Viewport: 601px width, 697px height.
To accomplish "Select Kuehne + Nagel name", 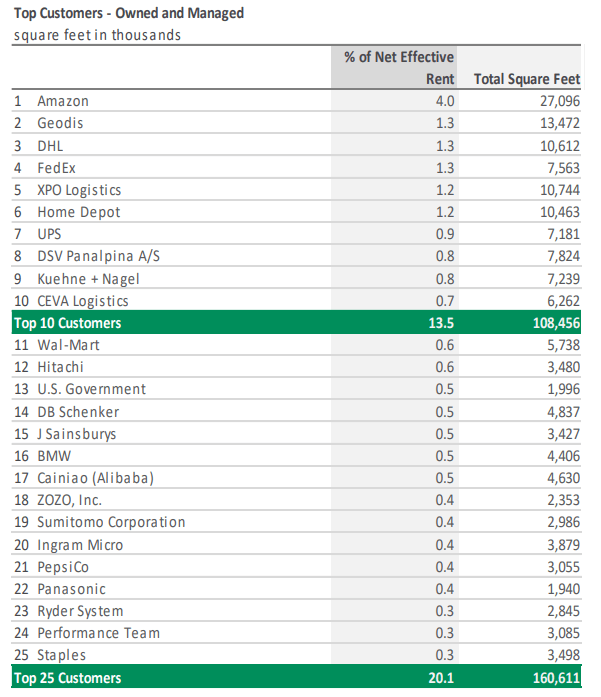I will click(88, 279).
